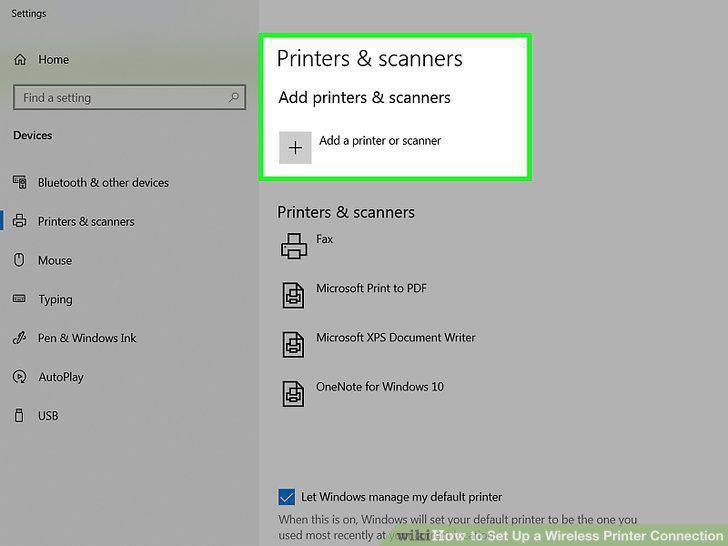Screen dimensions: 728x546
Task: Click the Microsoft XPS Document Writer icon
Action: coord(293,344)
